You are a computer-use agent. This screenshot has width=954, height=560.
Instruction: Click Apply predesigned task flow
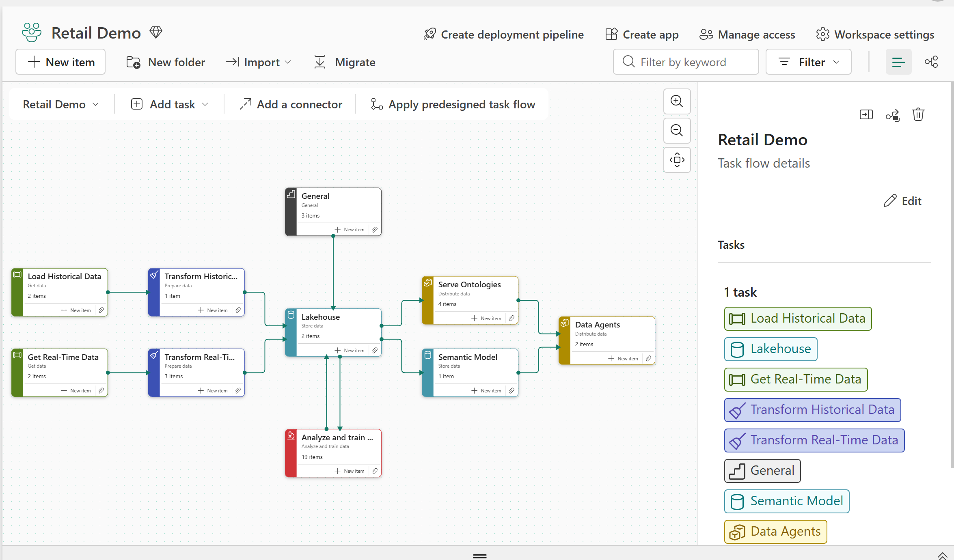[x=453, y=105]
